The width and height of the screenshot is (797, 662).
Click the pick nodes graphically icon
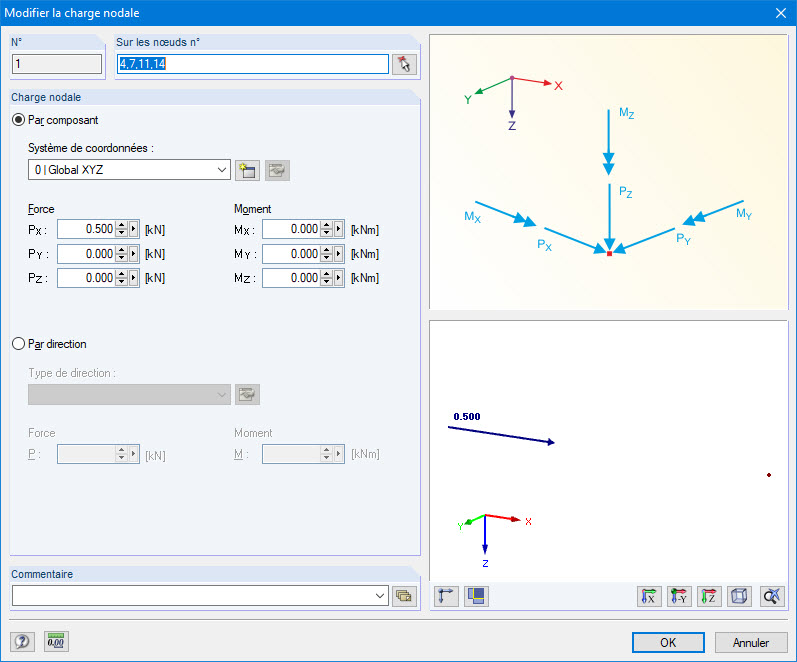404,64
